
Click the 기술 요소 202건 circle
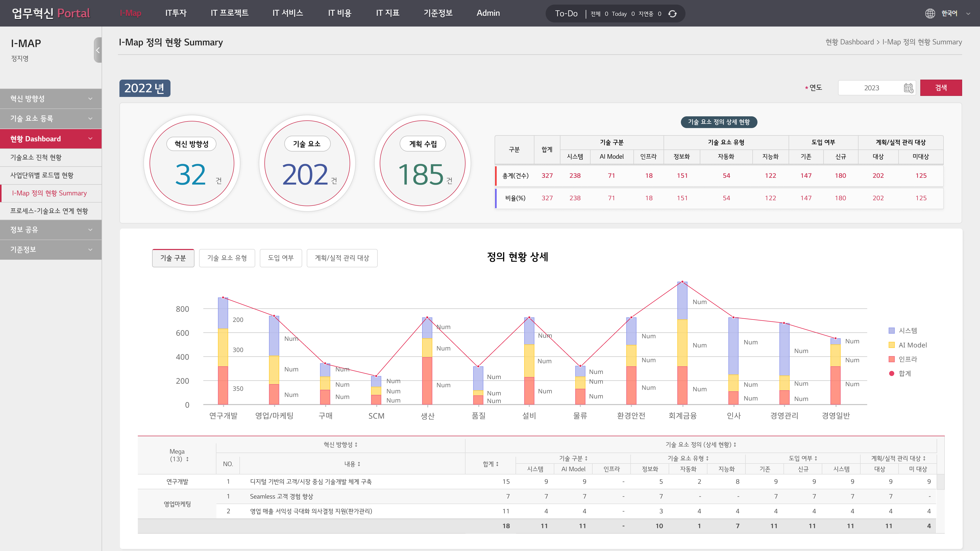click(x=307, y=163)
